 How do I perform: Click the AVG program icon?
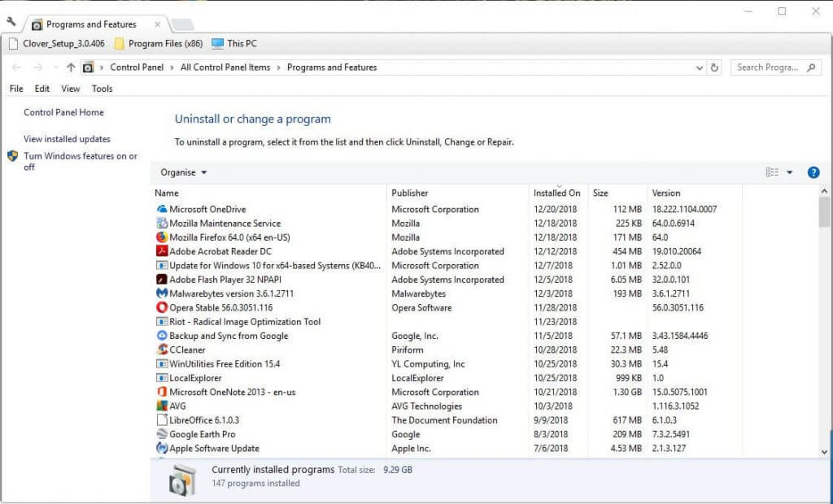click(162, 406)
